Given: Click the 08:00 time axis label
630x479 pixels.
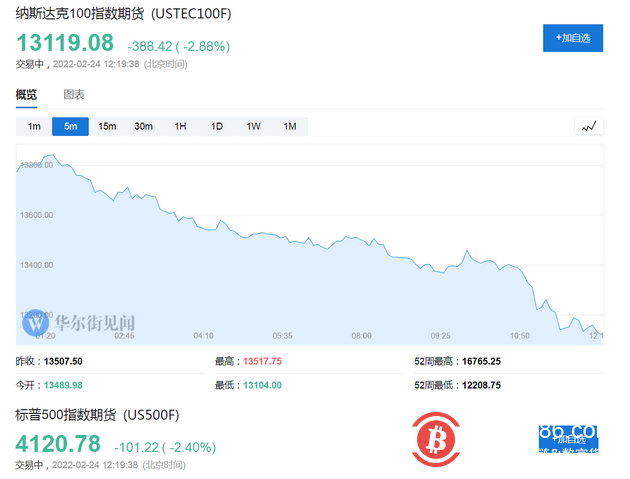Looking at the screenshot, I should tap(362, 336).
